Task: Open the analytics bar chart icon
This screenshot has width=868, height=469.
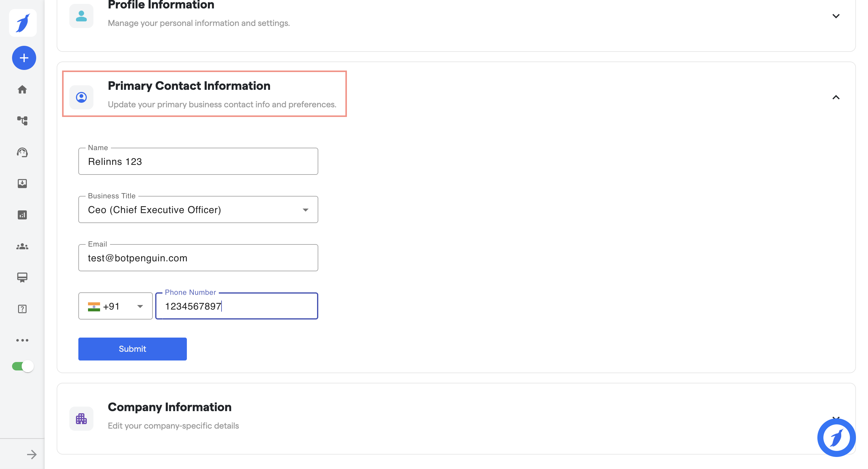Action: click(22, 215)
